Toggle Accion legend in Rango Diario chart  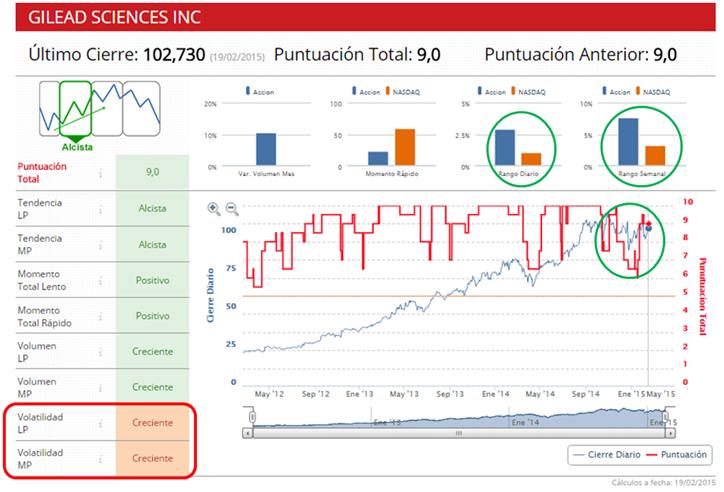pyautogui.click(x=492, y=92)
